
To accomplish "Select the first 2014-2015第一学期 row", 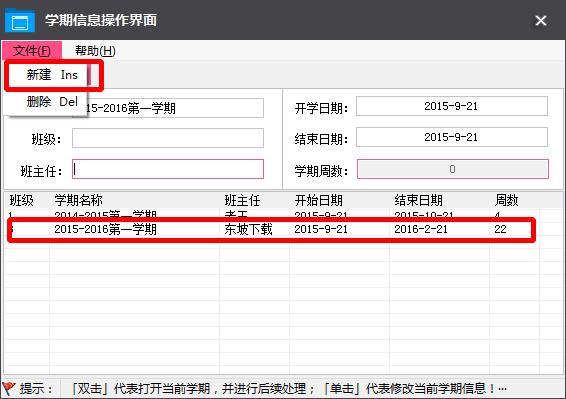I will click(x=271, y=214).
